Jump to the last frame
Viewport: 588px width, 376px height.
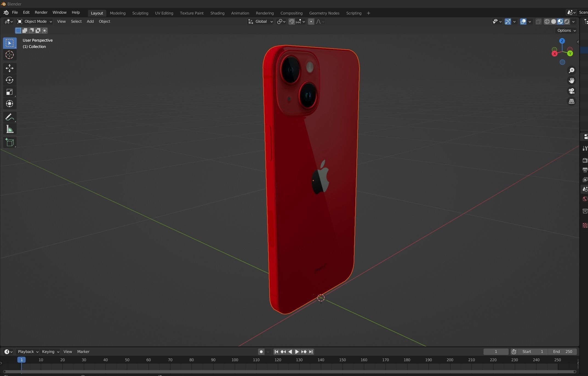(311, 352)
